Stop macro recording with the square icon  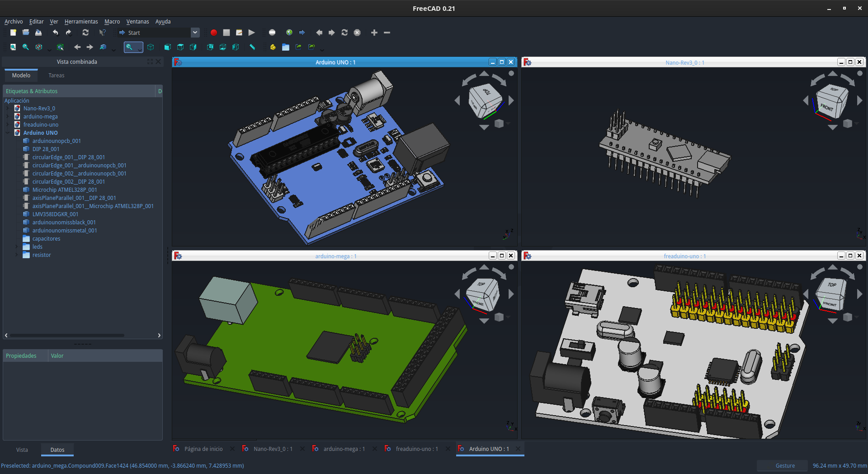tap(226, 33)
